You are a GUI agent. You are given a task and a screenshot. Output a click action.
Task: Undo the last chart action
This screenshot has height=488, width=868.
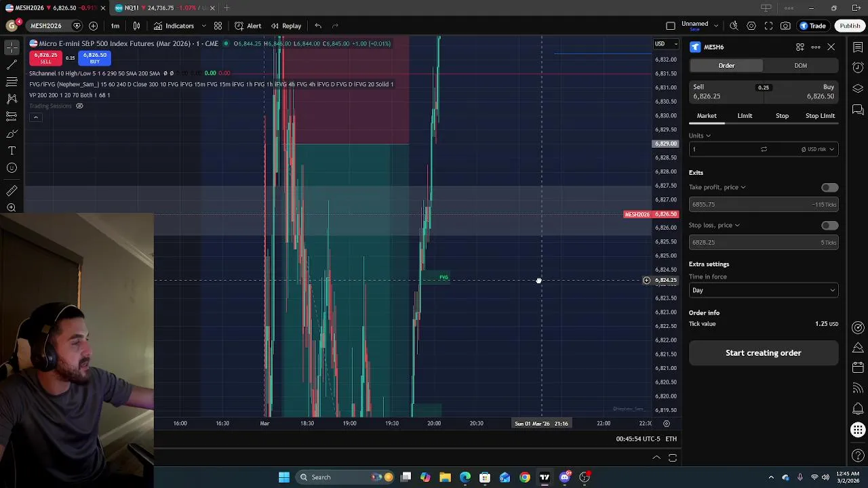318,26
